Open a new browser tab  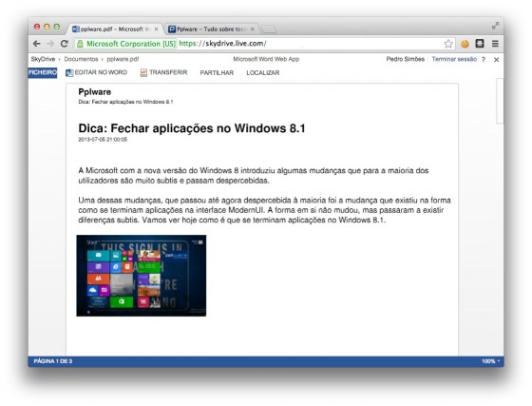(269, 29)
